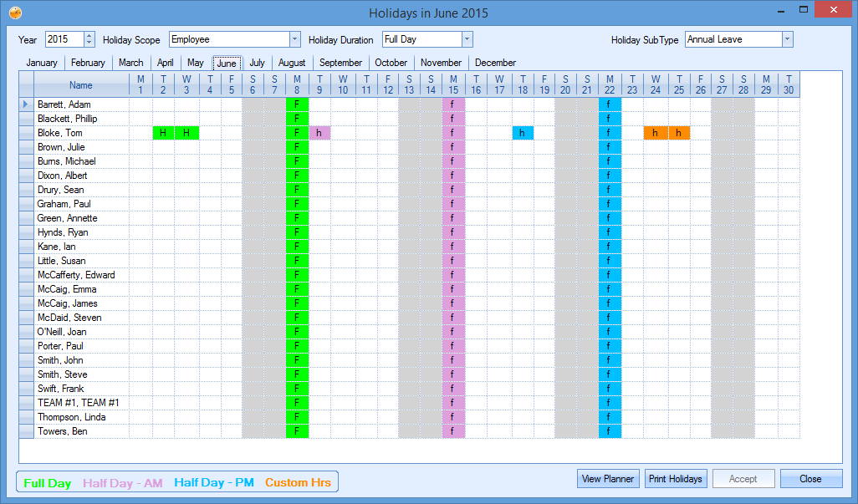This screenshot has height=504, width=858.
Task: Click inside the Year input field
Action: coord(64,39)
